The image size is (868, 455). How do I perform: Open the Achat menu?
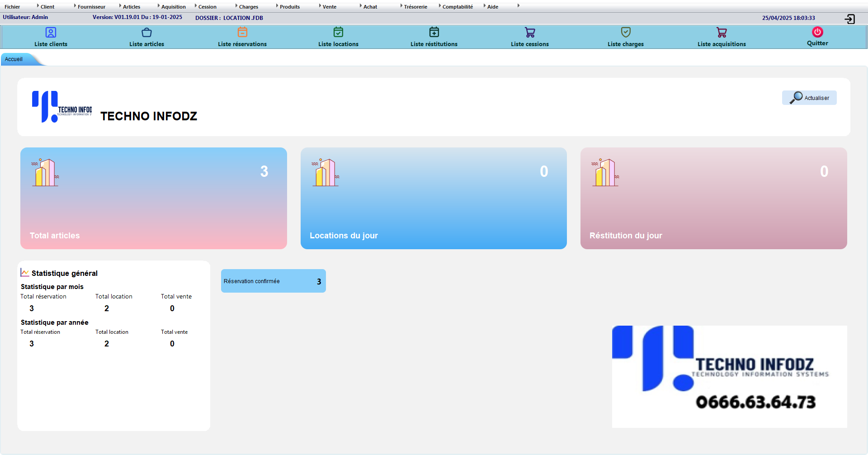pos(370,7)
